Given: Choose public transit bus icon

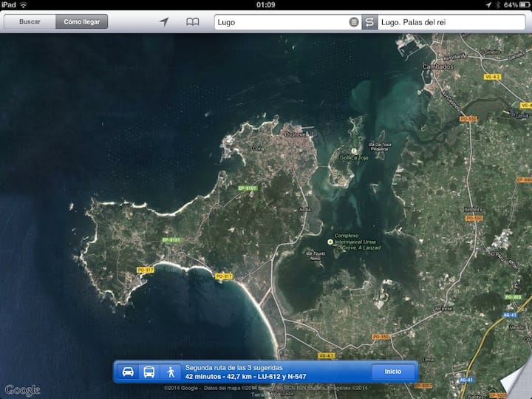Looking at the screenshot, I should 149,372.
